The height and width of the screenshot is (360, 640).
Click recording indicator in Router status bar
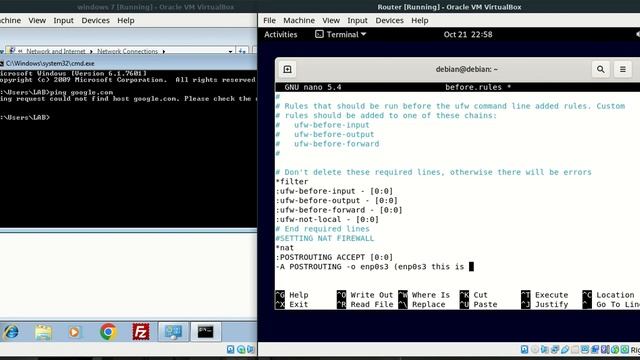[595, 349]
